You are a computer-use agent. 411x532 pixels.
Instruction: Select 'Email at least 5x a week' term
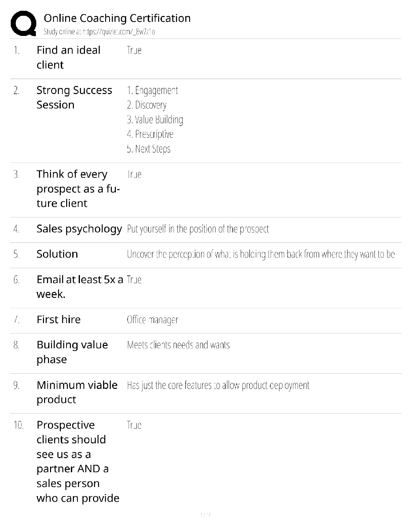tap(80, 287)
